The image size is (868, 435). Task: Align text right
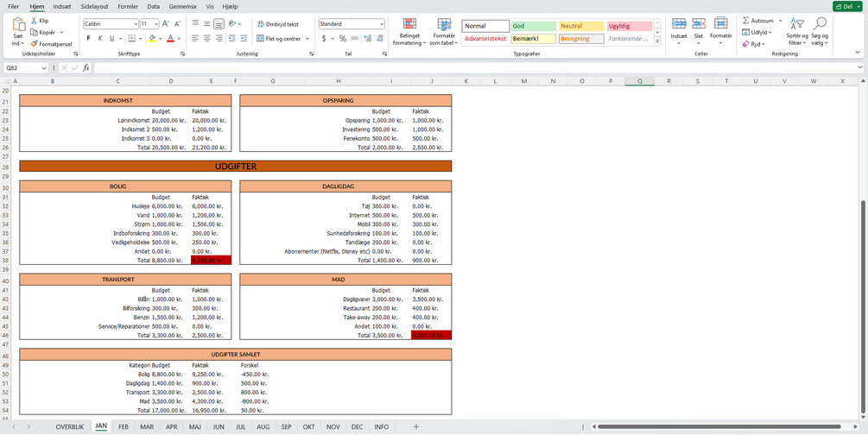[219, 38]
